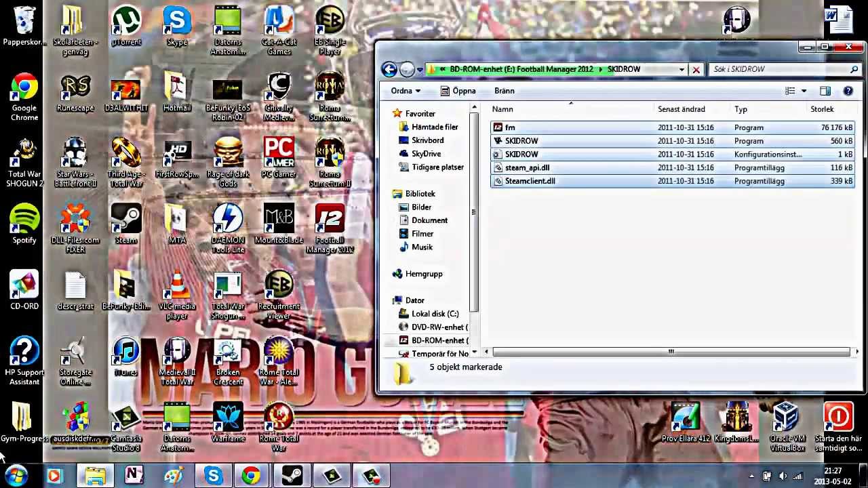Open Prov Ellara 412 desktop file
This screenshot has height=488, width=868.
[686, 423]
